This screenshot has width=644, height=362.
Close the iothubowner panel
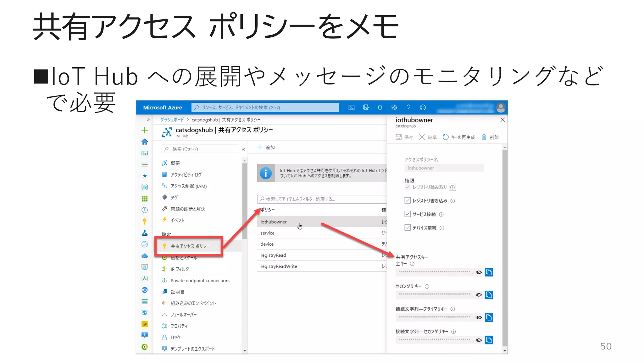pyautogui.click(x=502, y=120)
